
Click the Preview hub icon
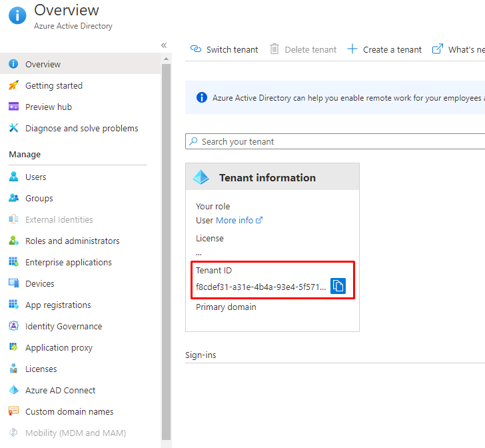tap(13, 107)
